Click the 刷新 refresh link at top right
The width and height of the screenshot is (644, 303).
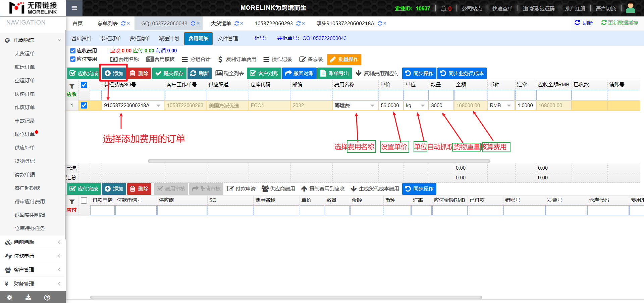tap(584, 23)
